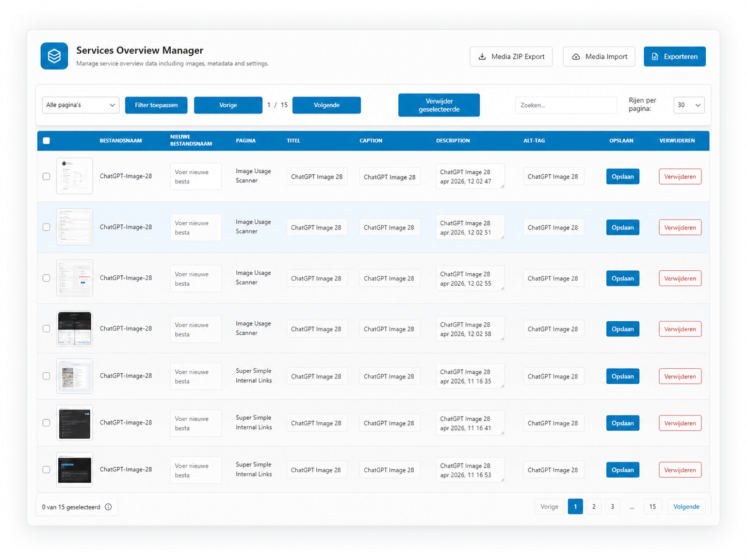This screenshot has height=560, width=747.
Task: Jump to page 15 in pagination
Action: pos(653,507)
